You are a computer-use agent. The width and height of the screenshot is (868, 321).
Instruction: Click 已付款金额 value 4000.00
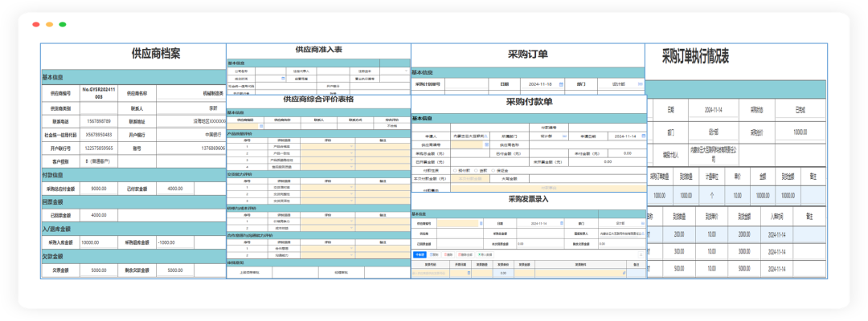click(175, 189)
